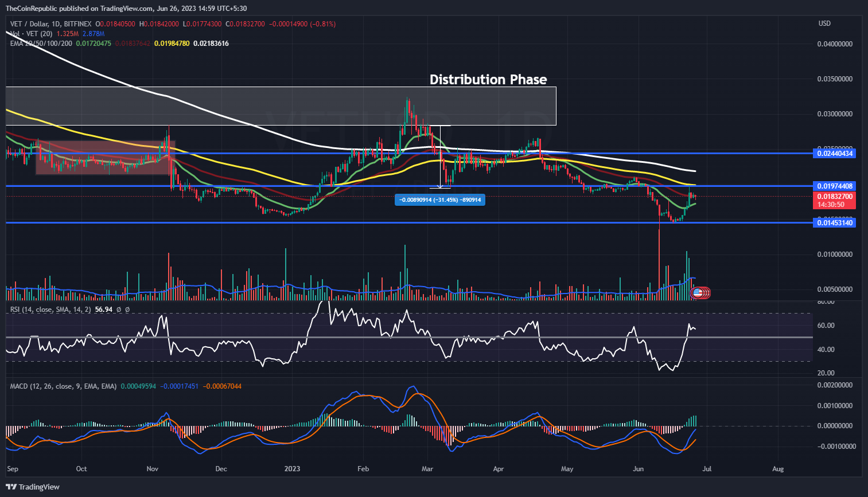Click the yellow EMA value 0.01984780
The width and height of the screenshot is (868, 497).
[x=172, y=44]
